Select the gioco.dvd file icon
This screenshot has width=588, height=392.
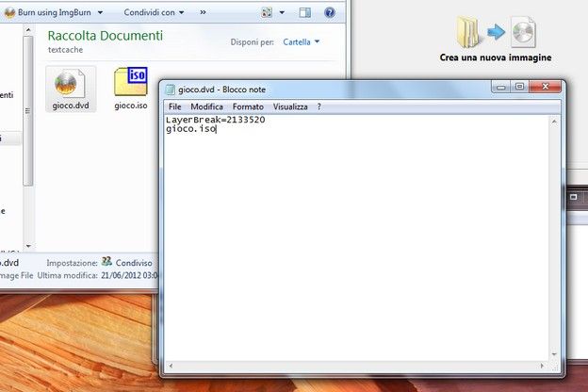(x=70, y=83)
